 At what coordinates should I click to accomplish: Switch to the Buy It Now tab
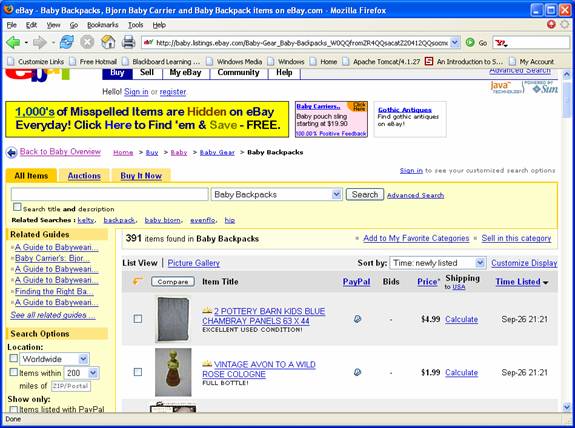click(x=141, y=176)
